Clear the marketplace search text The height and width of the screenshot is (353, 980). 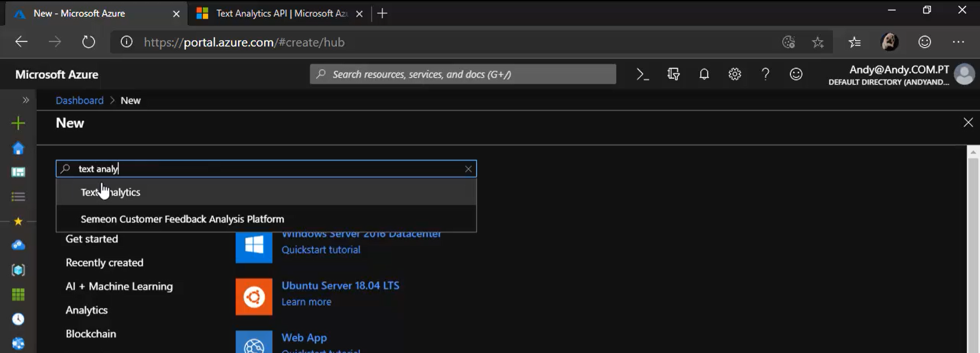468,169
